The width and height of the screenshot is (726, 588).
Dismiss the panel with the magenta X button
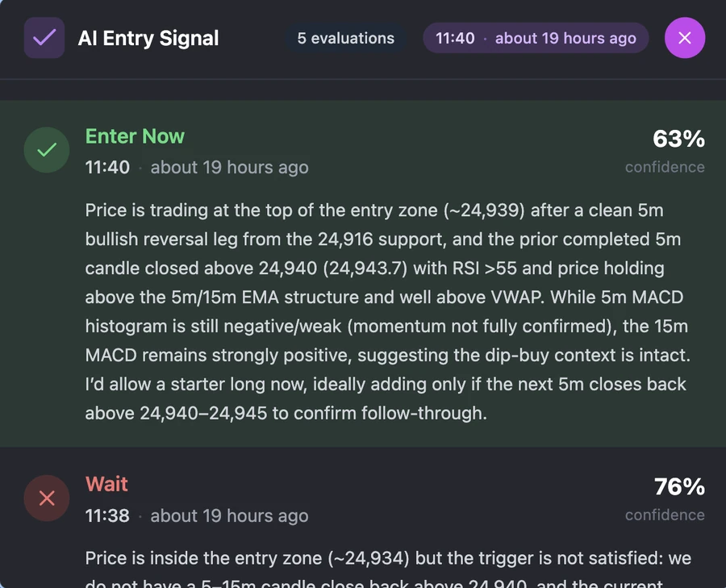685,37
